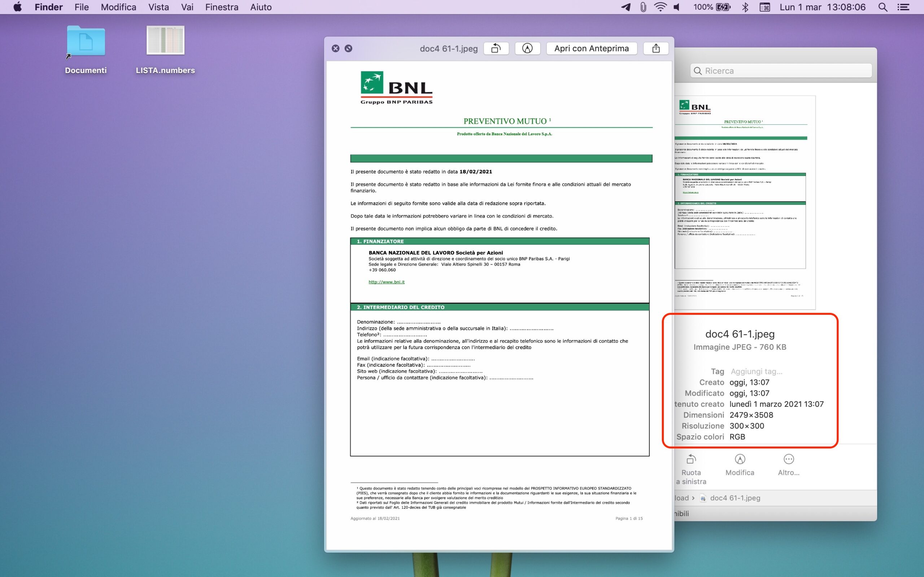Click the http://www.bnl.it link in document

[x=387, y=282]
